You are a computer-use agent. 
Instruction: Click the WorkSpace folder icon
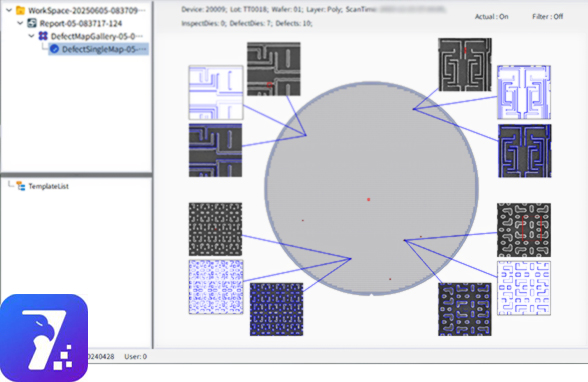tap(20, 10)
